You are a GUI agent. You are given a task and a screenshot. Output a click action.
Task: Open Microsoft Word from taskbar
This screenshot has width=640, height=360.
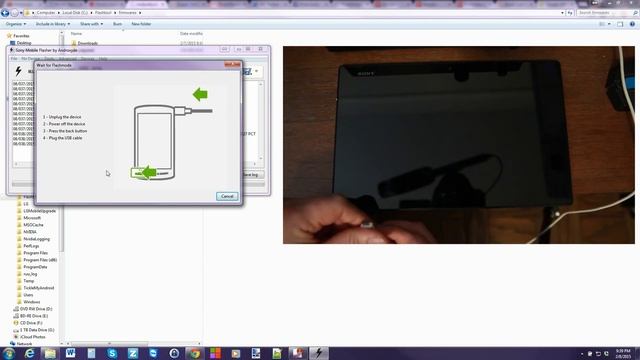[71, 353]
